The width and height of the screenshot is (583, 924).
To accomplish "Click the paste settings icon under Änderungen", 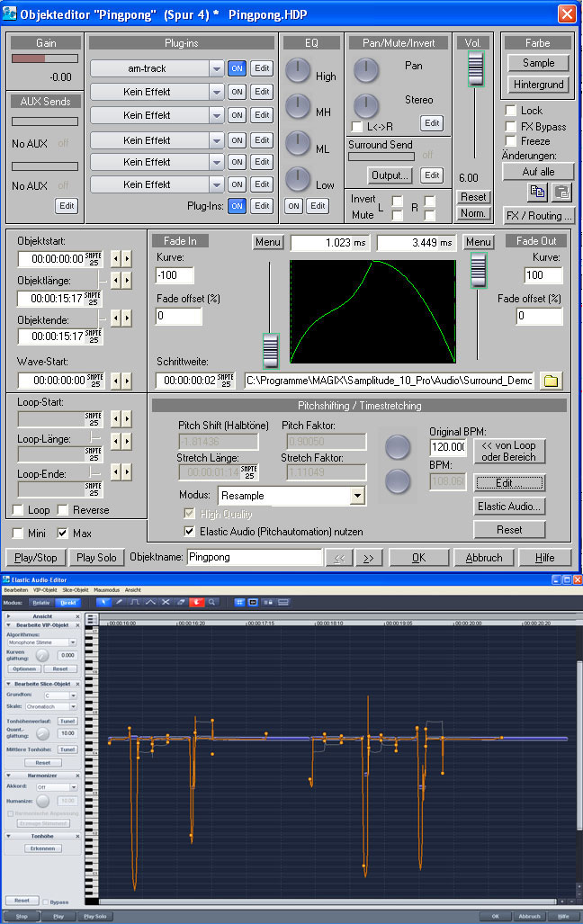I will coord(561,192).
